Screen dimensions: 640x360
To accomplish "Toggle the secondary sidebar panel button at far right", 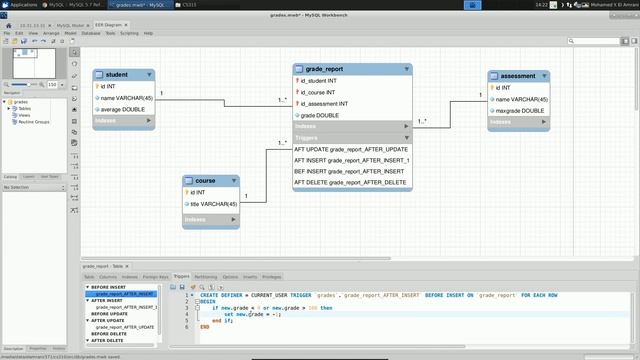I will click(x=634, y=41).
